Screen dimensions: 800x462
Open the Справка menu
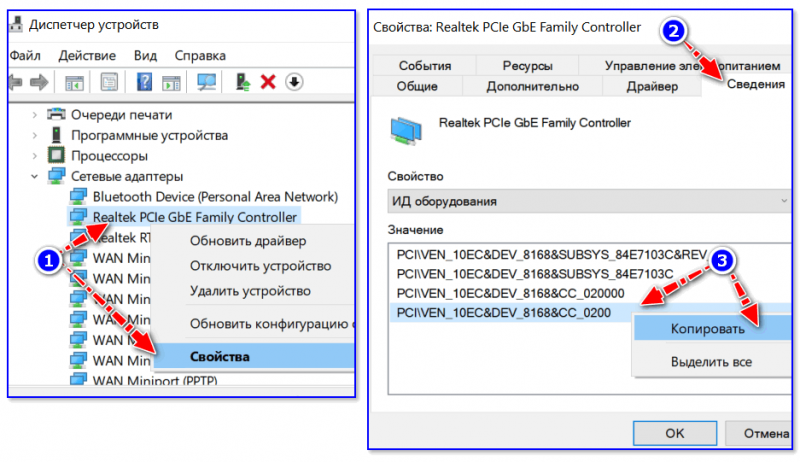200,55
